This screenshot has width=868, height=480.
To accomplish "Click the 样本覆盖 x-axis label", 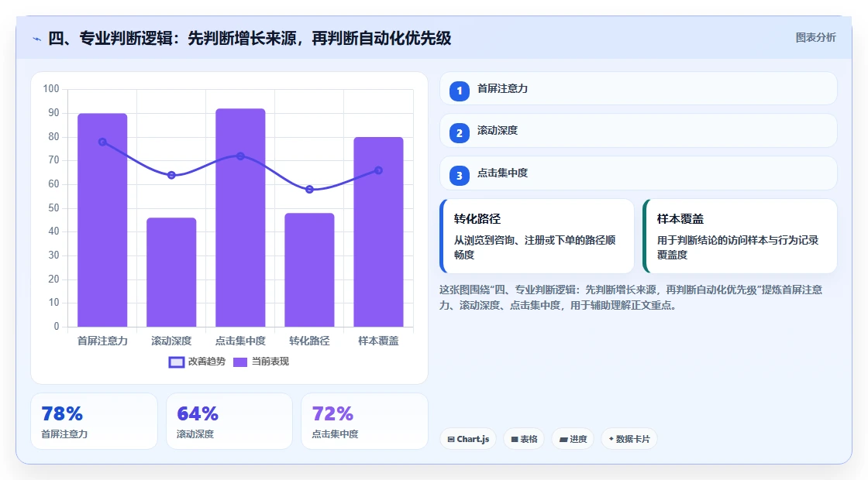I will pyautogui.click(x=379, y=341).
